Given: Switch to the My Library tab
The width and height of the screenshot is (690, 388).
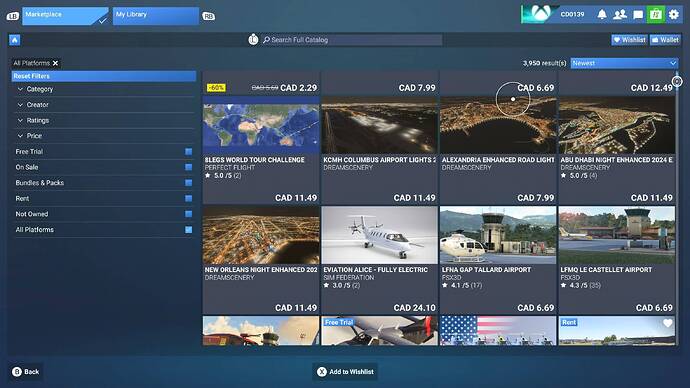Looking at the screenshot, I should (x=155, y=16).
